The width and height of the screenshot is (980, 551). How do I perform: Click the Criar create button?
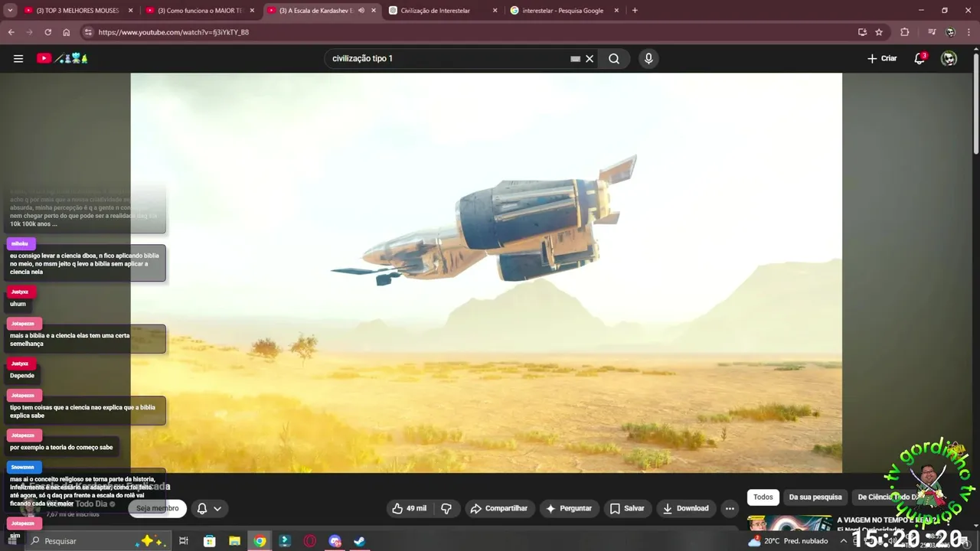pyautogui.click(x=882, y=58)
